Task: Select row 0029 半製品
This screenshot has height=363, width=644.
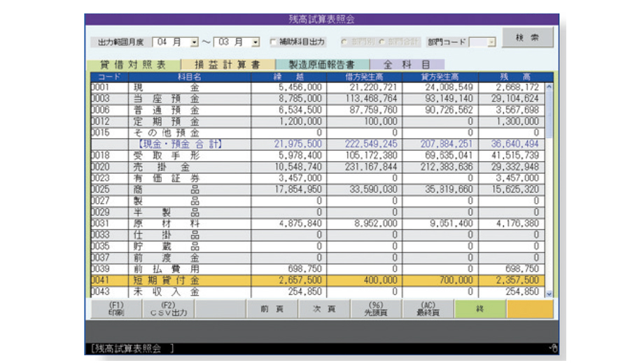Action: click(318, 212)
